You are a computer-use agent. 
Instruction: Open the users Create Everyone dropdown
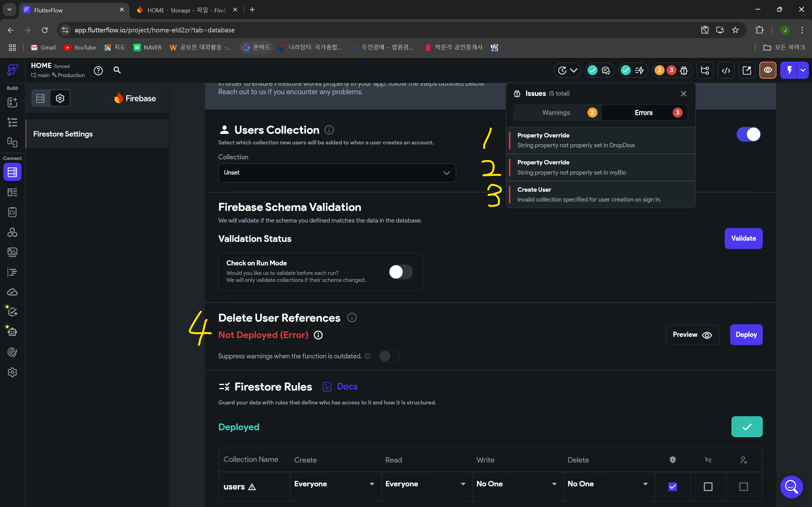334,484
